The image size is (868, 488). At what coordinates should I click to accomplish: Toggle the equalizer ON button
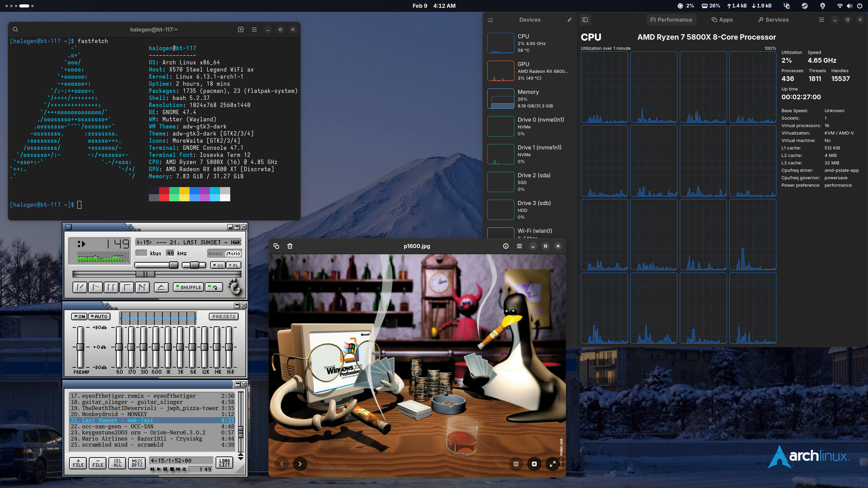(79, 317)
